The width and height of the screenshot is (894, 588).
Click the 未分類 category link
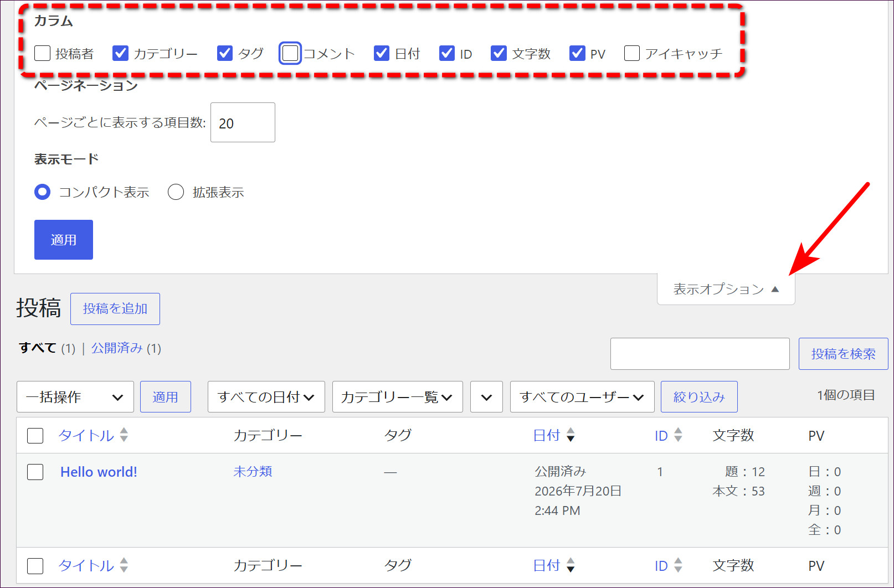(253, 471)
